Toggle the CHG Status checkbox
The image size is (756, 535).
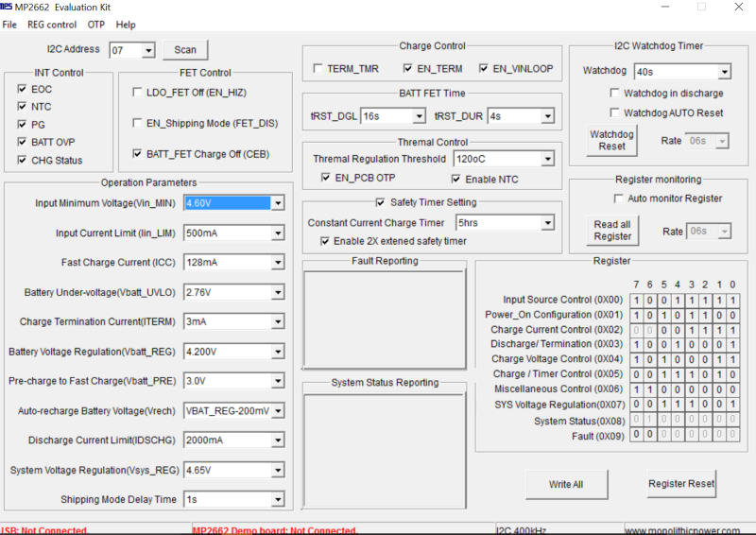[x=22, y=160]
